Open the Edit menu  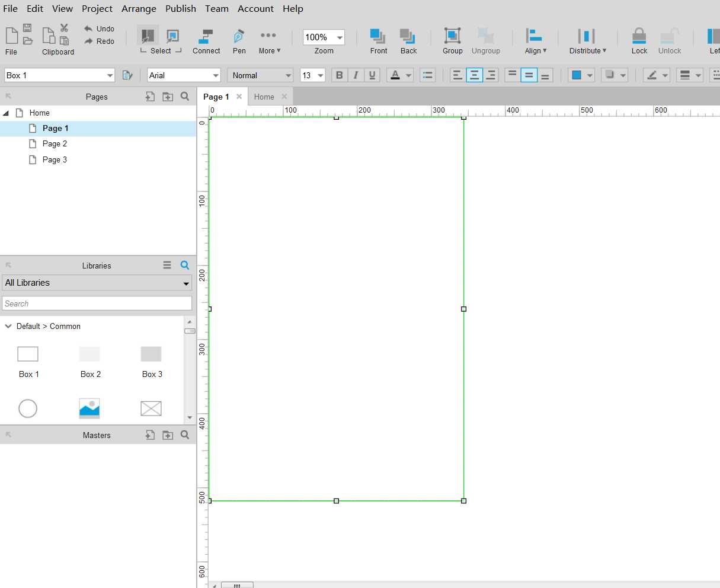coord(35,8)
